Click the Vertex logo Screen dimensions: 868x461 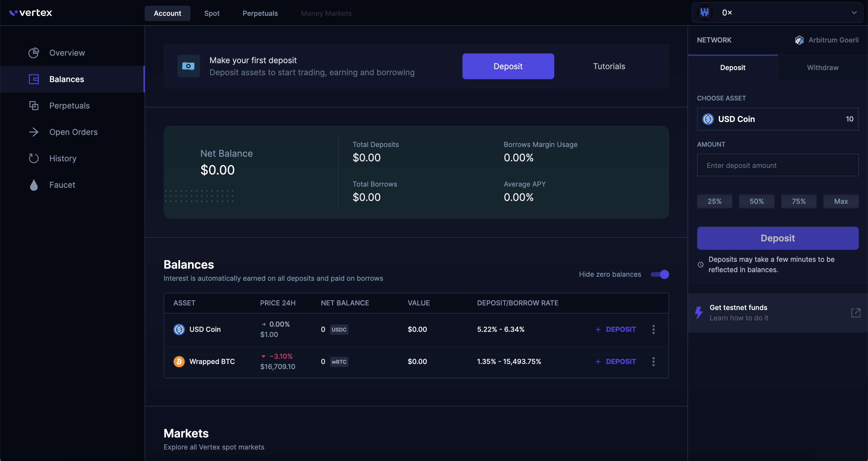pyautogui.click(x=31, y=13)
